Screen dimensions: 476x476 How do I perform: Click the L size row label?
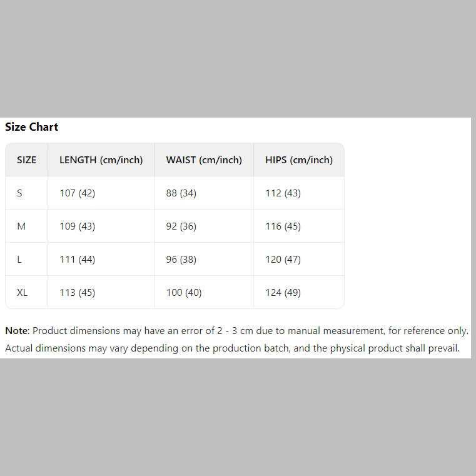point(19,260)
